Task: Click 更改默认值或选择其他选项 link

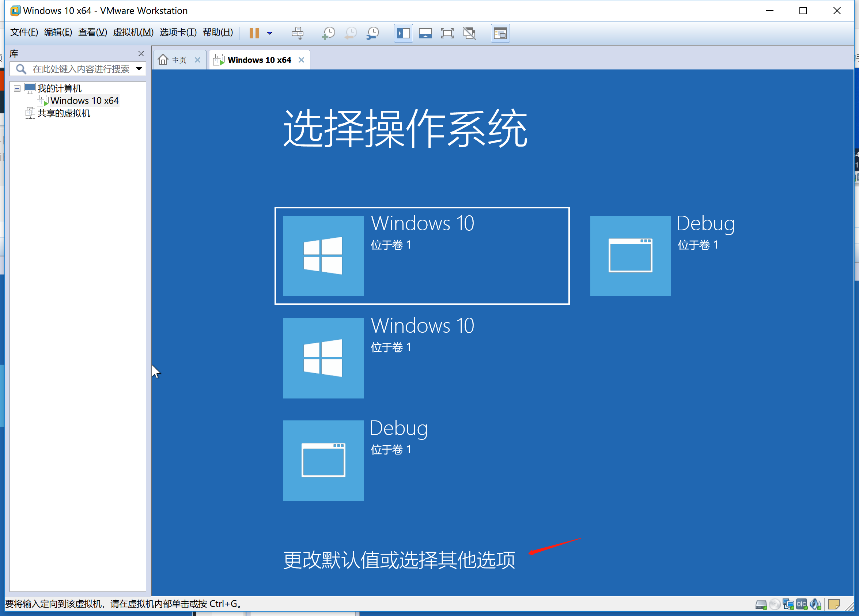Action: click(399, 560)
